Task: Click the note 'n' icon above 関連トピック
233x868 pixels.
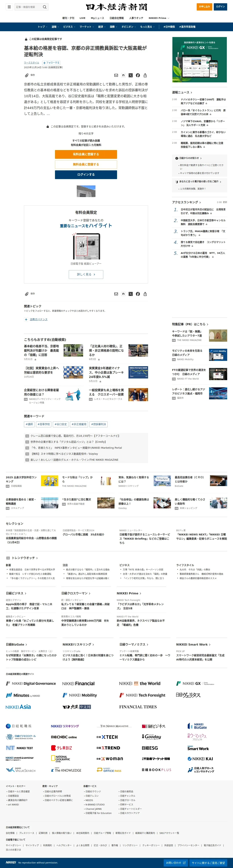Action: tap(123, 294)
